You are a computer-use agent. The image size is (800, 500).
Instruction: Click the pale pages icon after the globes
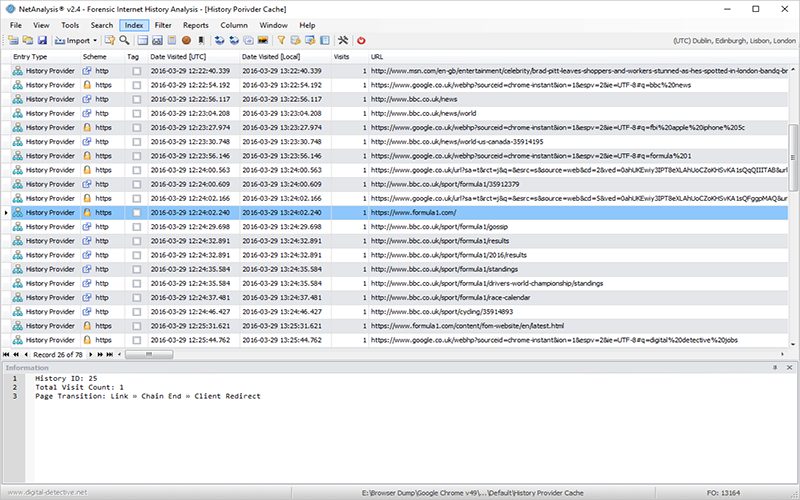click(x=248, y=40)
